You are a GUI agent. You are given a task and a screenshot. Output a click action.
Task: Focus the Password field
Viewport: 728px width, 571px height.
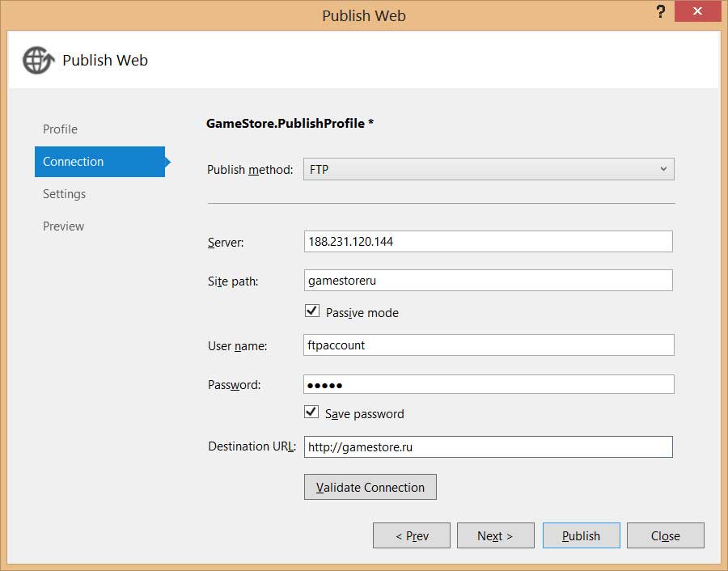pos(489,384)
